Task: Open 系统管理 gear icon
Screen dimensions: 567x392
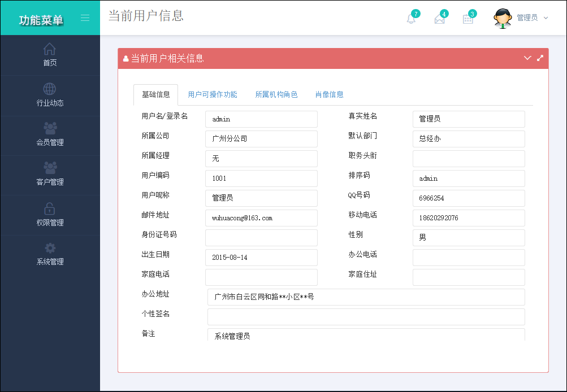Action: tap(50, 254)
